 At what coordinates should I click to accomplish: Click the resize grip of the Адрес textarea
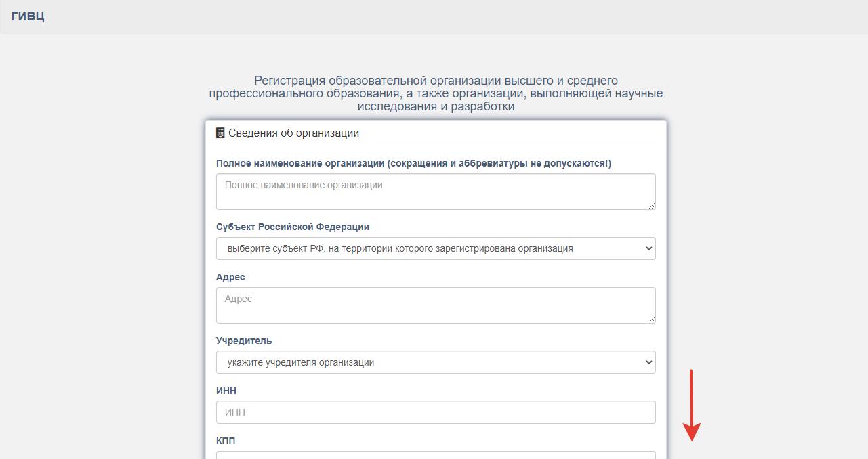pos(652,320)
